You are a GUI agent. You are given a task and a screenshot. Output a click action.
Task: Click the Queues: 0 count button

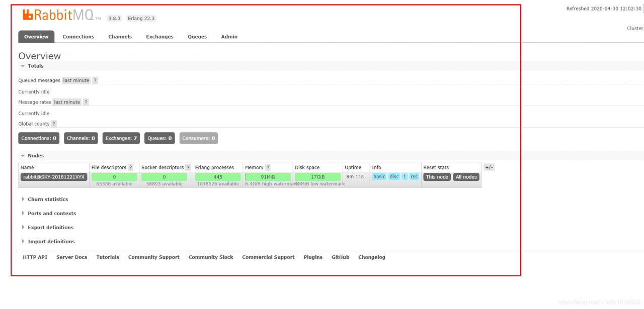point(159,138)
